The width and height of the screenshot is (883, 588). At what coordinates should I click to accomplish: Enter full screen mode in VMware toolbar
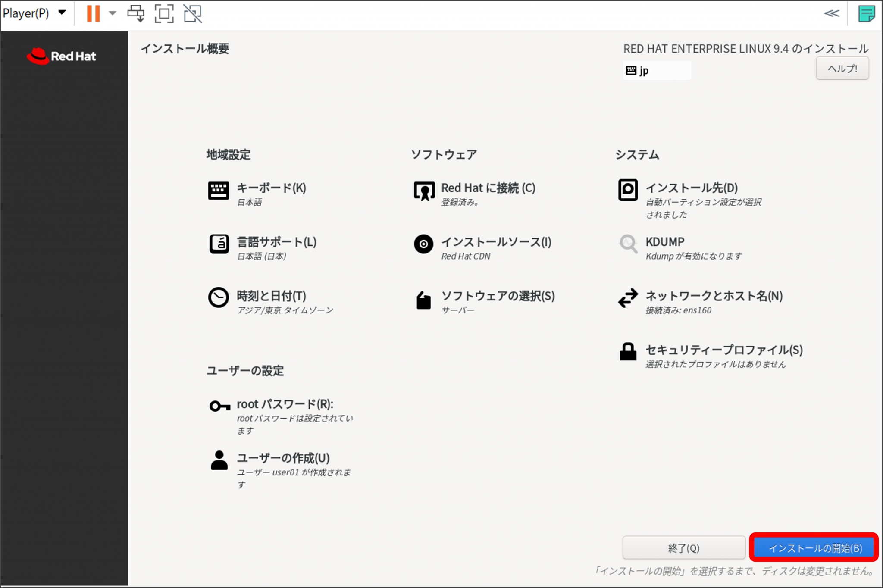pos(164,13)
